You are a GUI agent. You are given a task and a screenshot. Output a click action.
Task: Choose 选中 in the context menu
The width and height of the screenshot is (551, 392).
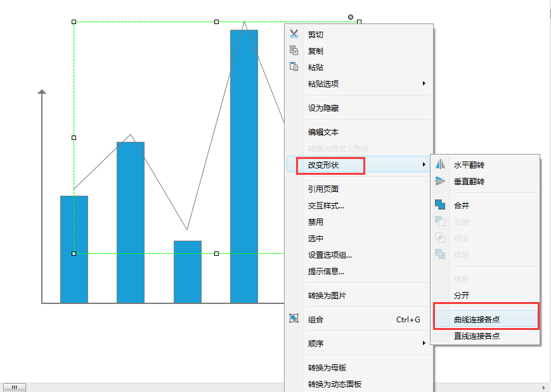click(359, 238)
